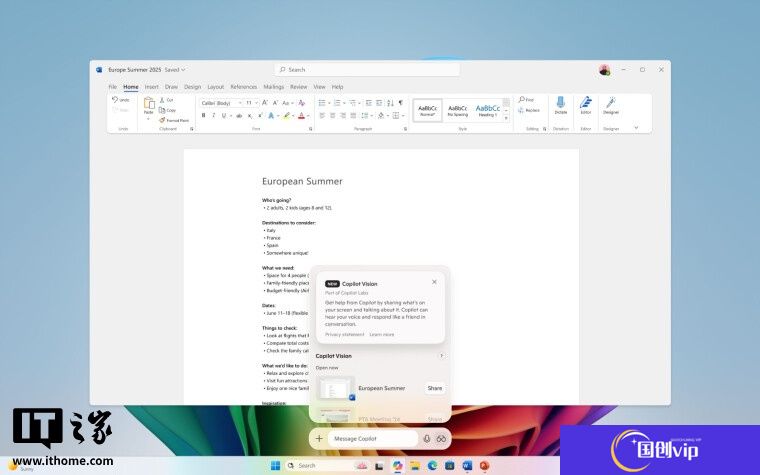This screenshot has width=760, height=475.
Task: Toggle the show paragraph marks pilcrow
Action: point(400,103)
